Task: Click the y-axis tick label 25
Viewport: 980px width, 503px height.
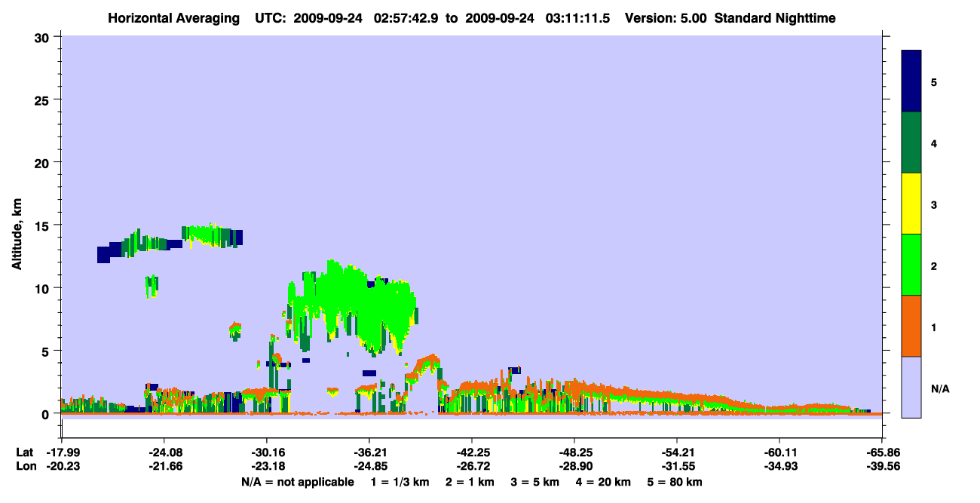Action: 44,100
